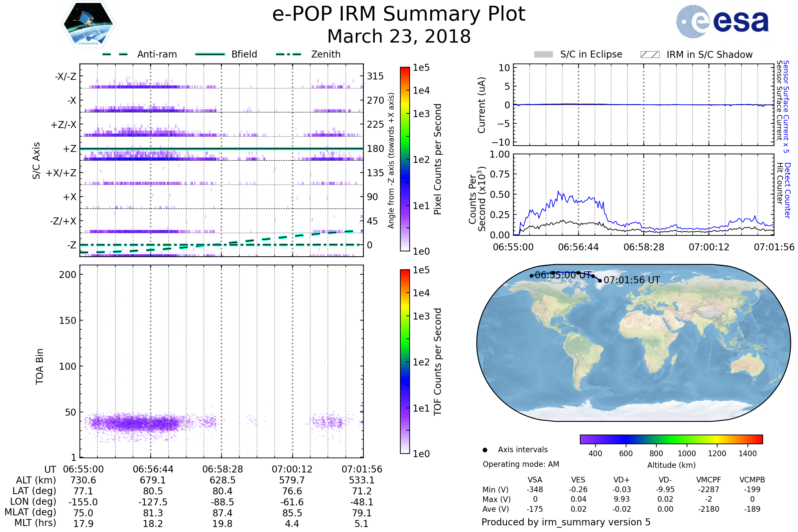Screen dimensions: 798x532
Task: Click the 06:55:00 UT orbit start label
Action: click(x=563, y=275)
